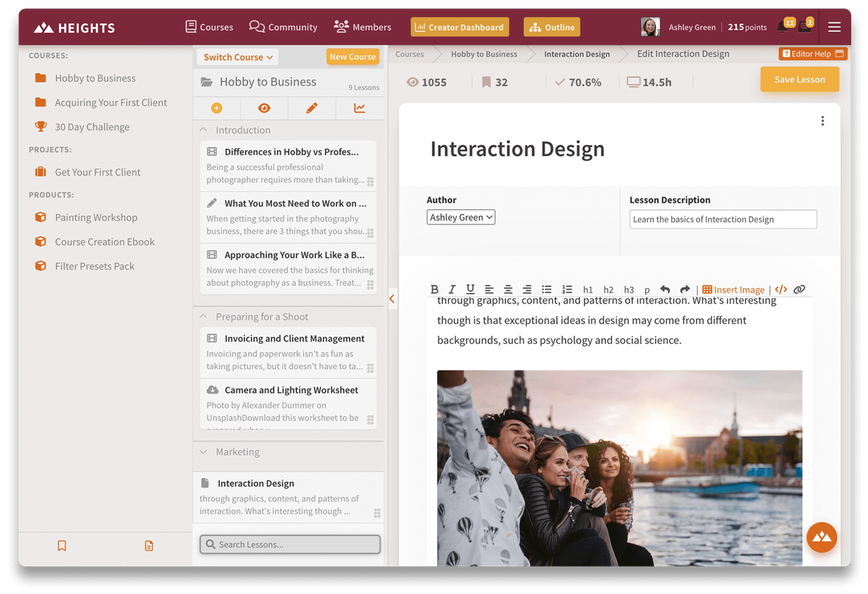868x594 pixels.
Task: Select Camera and Lighting Worksheet lesson
Action: click(x=288, y=404)
